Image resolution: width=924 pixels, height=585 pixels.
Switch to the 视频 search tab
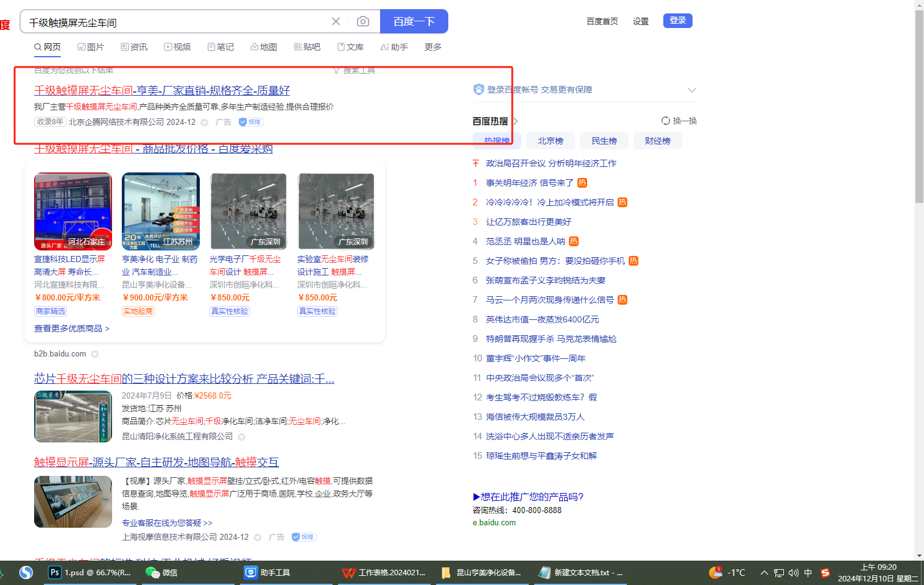tap(177, 47)
